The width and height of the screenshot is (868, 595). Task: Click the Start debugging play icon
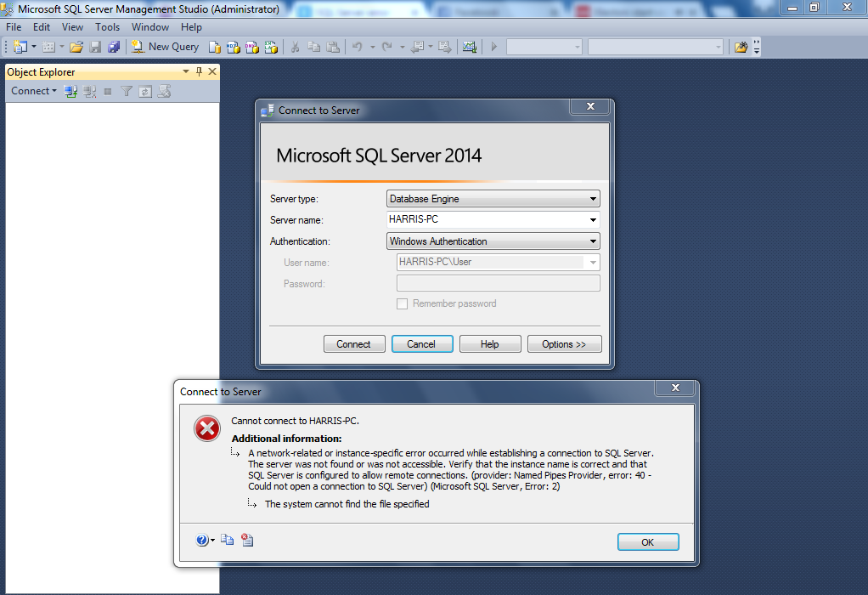494,47
